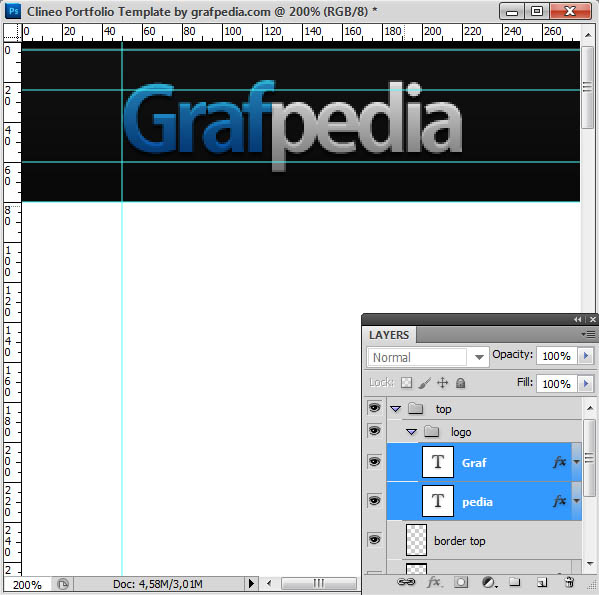Click the fx badge on pedia layer

(560, 501)
